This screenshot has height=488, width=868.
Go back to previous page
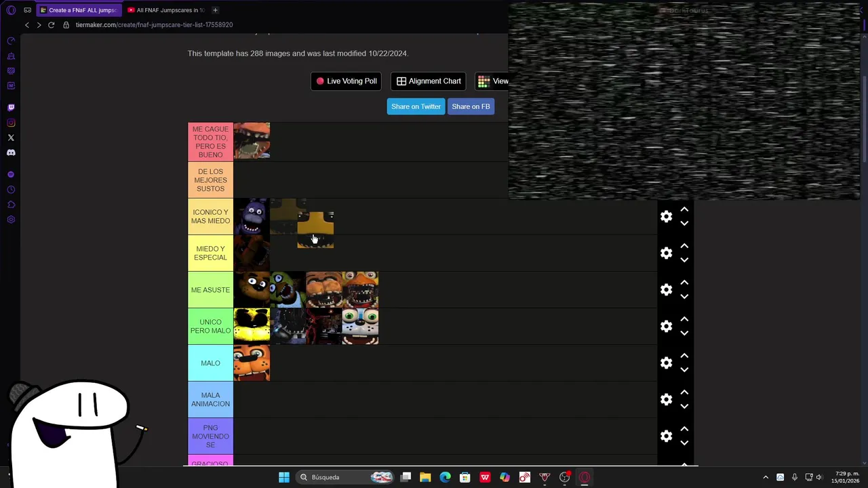click(x=27, y=25)
